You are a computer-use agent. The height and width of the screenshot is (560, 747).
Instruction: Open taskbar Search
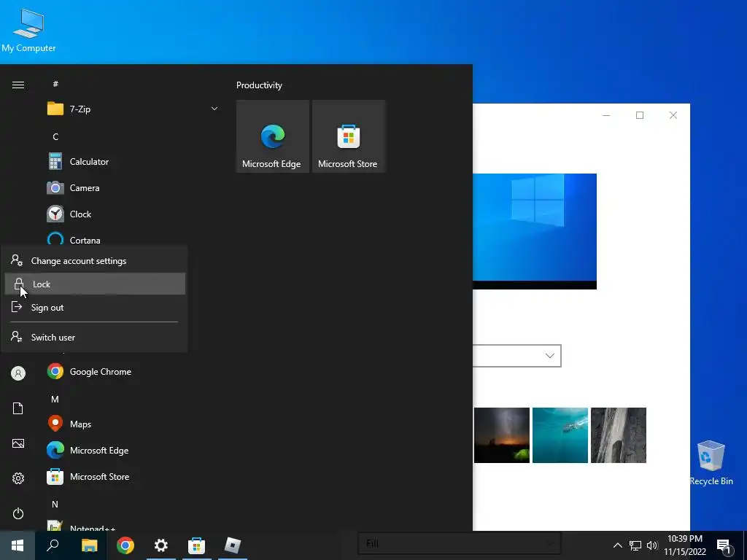pos(53,545)
